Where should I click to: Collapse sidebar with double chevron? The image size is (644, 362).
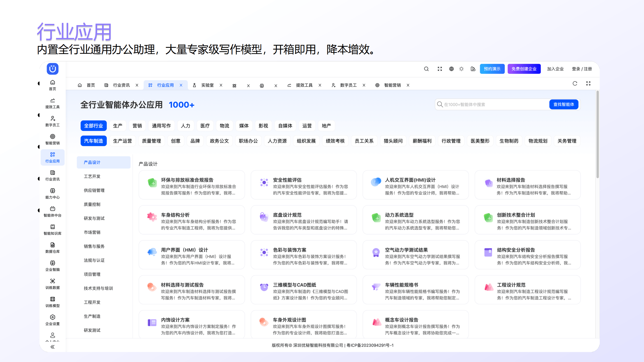click(52, 347)
